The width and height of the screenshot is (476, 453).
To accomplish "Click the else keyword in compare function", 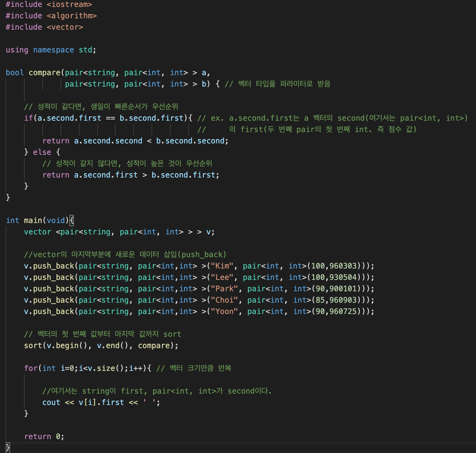I will [42, 152].
